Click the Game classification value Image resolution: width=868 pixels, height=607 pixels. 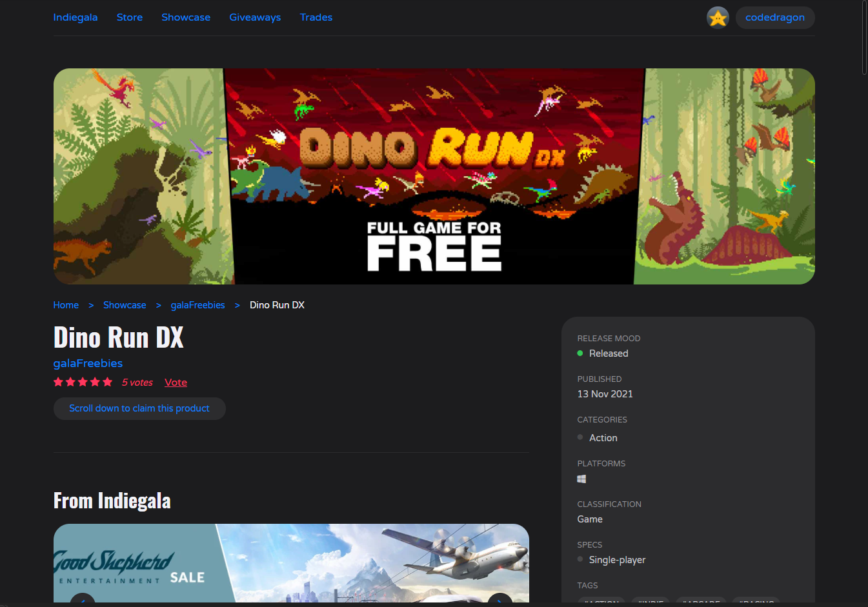click(590, 519)
